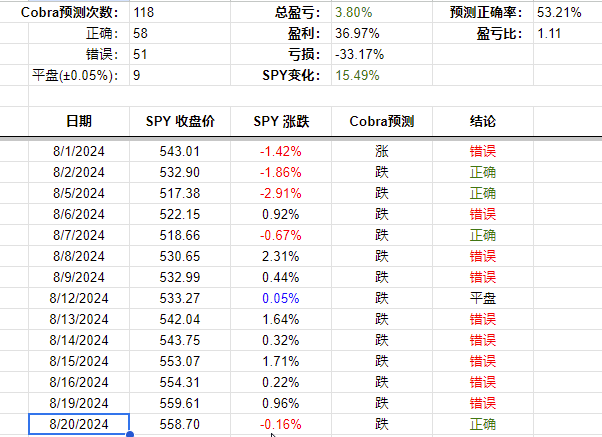This screenshot has height=437, width=602.
Task: Click the change cell 0.32%
Action: (x=281, y=340)
